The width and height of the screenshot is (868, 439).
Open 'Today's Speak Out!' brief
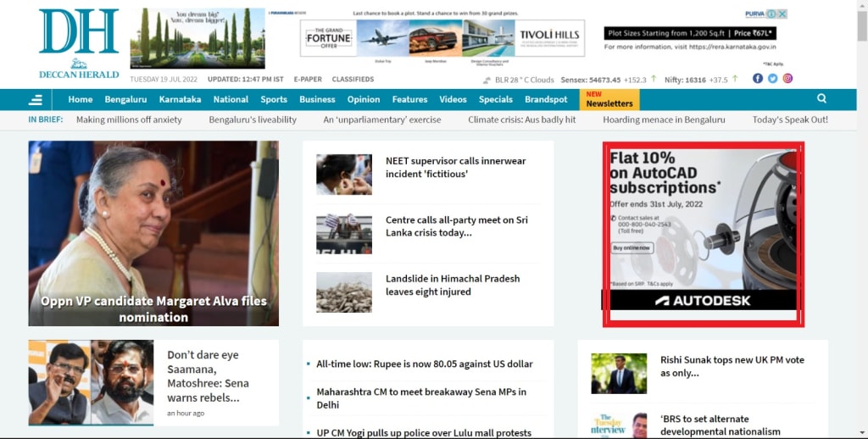790,119
